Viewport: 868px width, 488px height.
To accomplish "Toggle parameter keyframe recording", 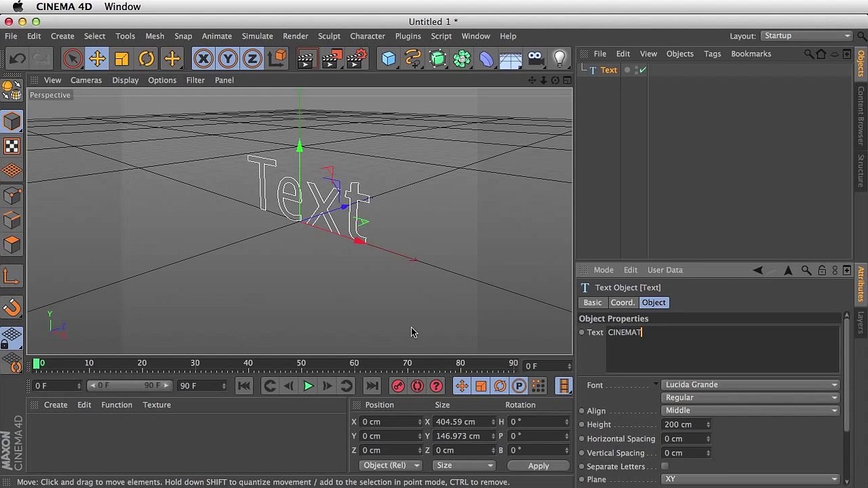I will (x=519, y=386).
